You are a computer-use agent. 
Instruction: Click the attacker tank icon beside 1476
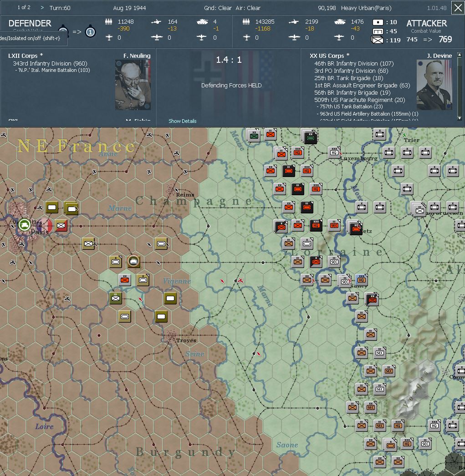pyautogui.click(x=340, y=21)
